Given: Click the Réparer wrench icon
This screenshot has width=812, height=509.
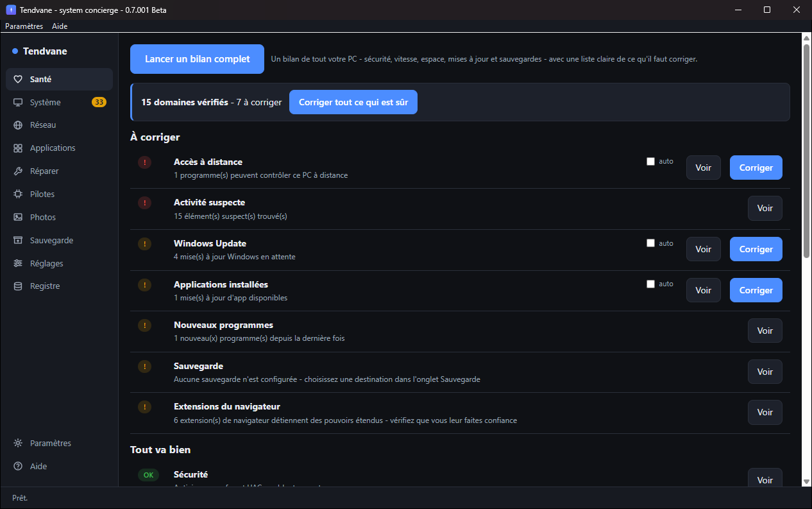Looking at the screenshot, I should click(18, 171).
